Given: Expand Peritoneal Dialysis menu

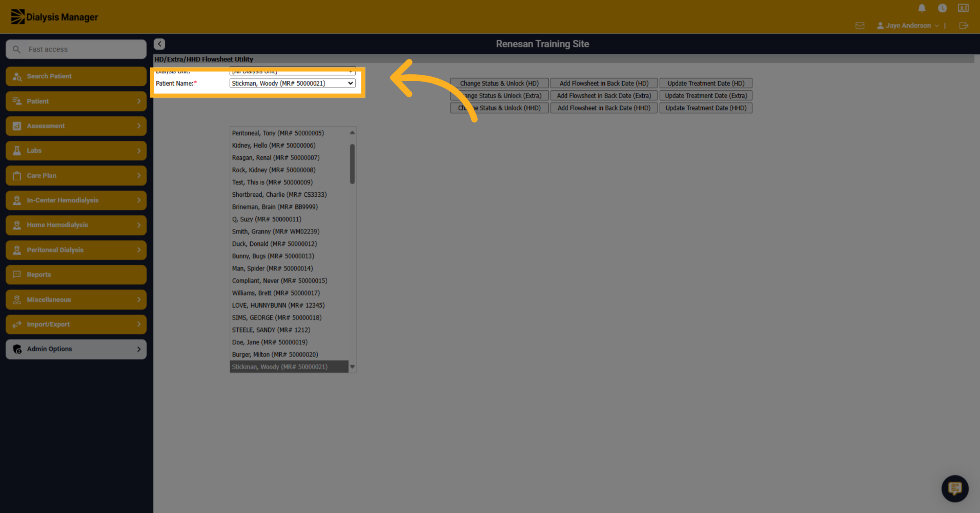Looking at the screenshot, I should pos(76,250).
